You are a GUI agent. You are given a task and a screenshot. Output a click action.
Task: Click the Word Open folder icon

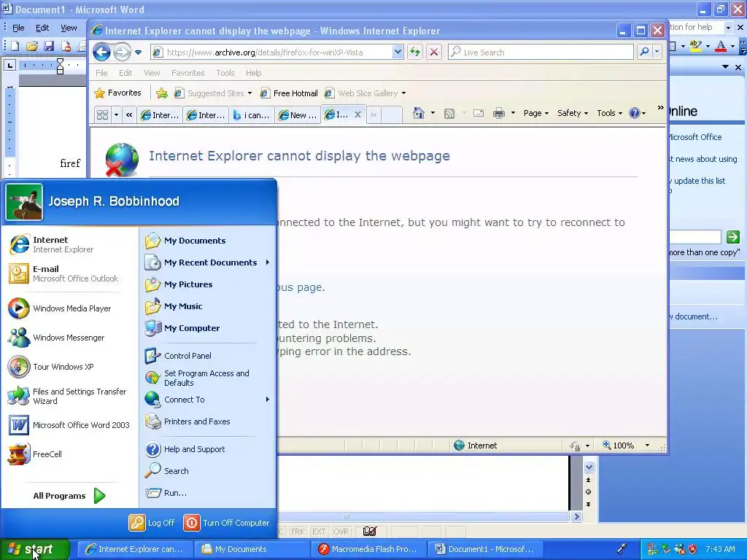[x=32, y=46]
